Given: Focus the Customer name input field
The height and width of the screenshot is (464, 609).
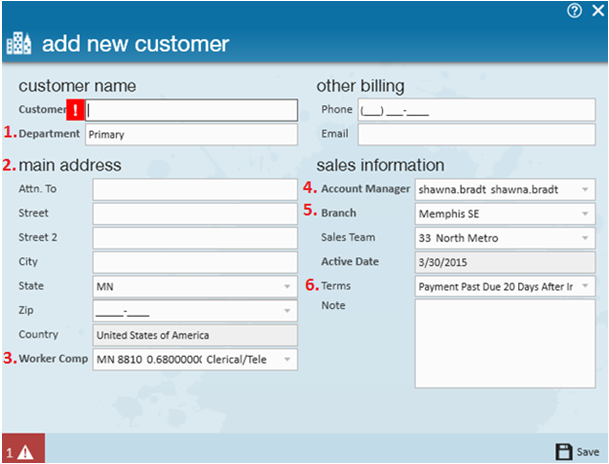Looking at the screenshot, I should click(191, 110).
